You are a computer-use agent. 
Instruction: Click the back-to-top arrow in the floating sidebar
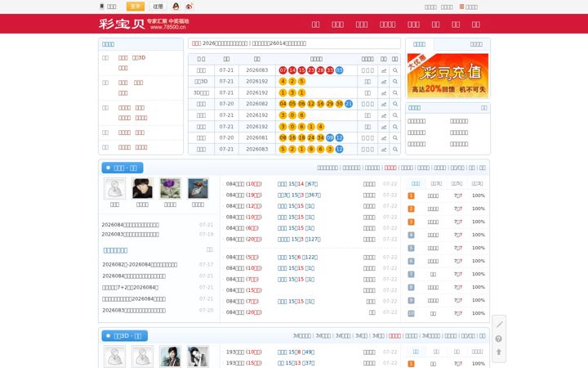[x=499, y=352]
